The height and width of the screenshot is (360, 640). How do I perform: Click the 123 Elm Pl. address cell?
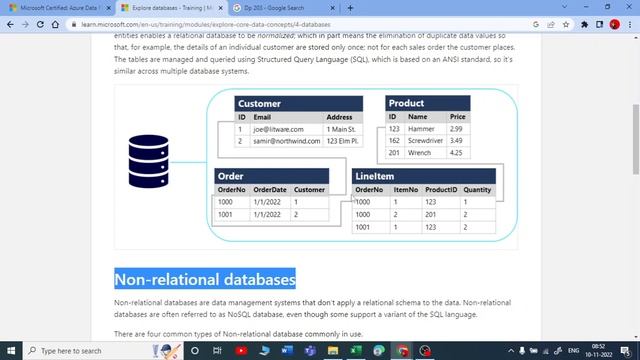pyautogui.click(x=342, y=141)
